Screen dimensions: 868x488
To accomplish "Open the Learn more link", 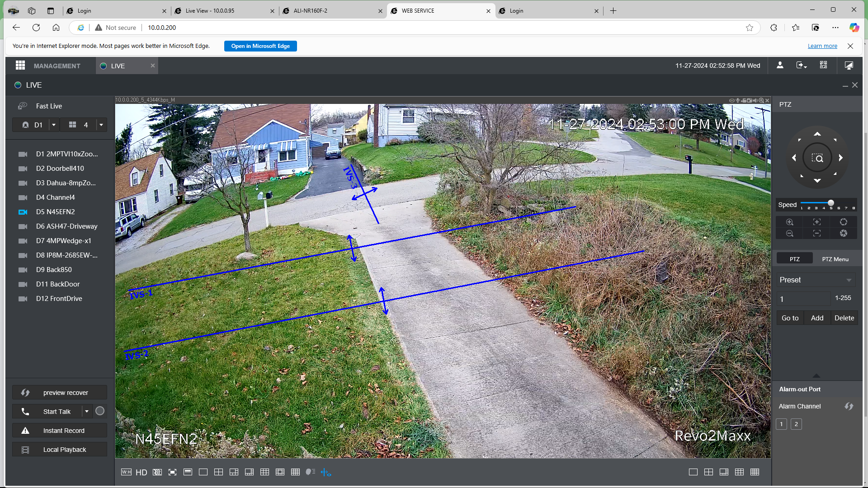I will point(822,46).
